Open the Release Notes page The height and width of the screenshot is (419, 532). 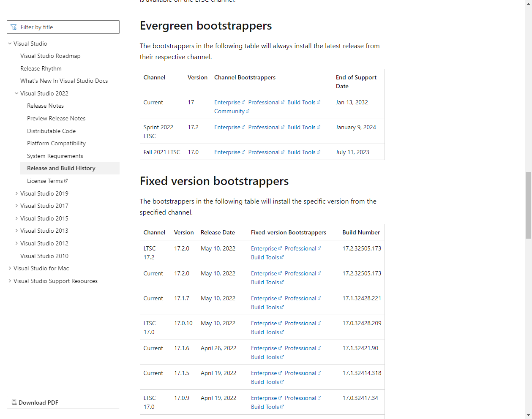[x=45, y=106]
